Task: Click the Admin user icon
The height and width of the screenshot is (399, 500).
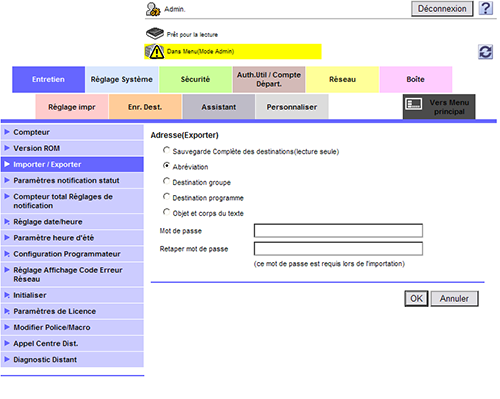Action: tap(153, 9)
